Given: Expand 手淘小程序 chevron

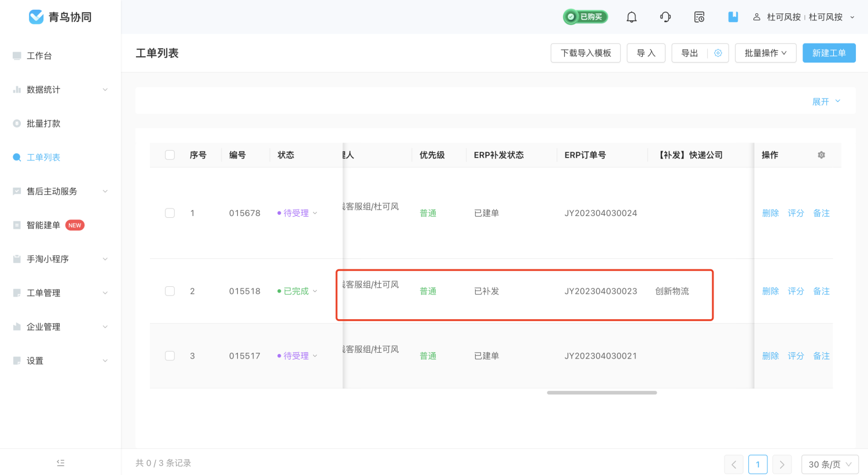Looking at the screenshot, I should 105,259.
